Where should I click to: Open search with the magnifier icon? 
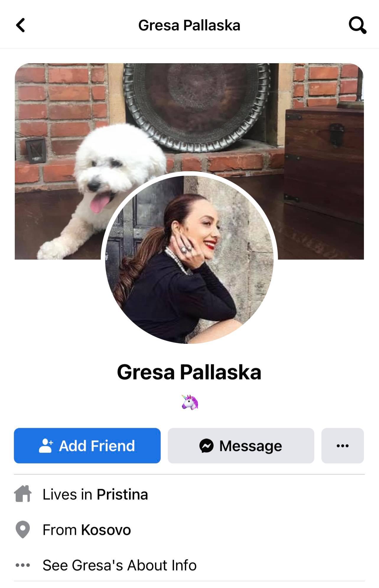click(357, 25)
